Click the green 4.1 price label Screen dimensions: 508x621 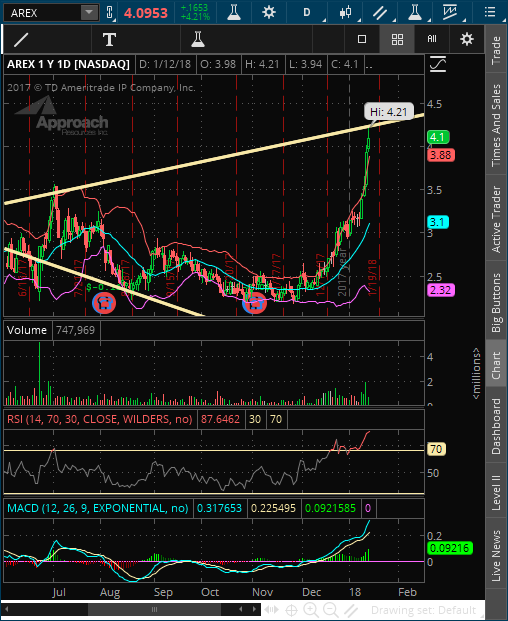[438, 137]
